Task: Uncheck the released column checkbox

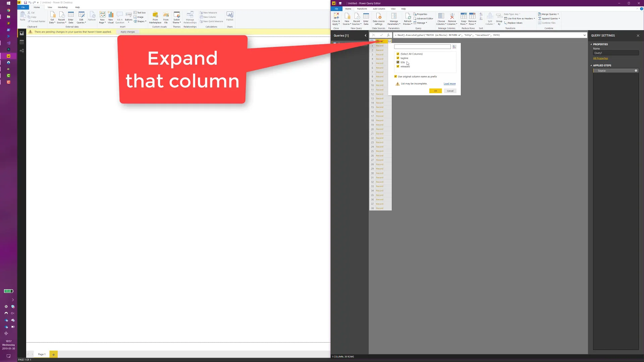Action: [x=398, y=66]
